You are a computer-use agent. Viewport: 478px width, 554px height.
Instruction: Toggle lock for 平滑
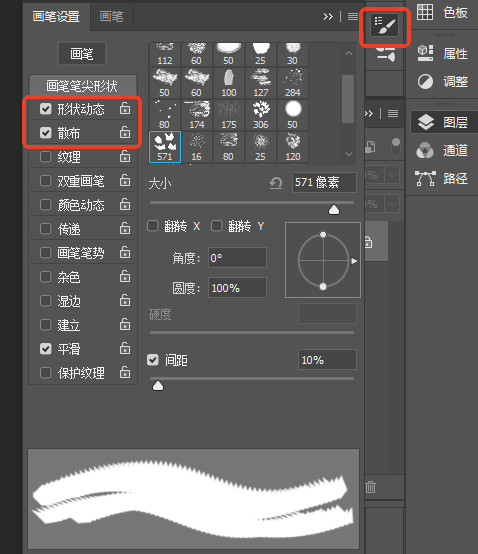coord(125,349)
